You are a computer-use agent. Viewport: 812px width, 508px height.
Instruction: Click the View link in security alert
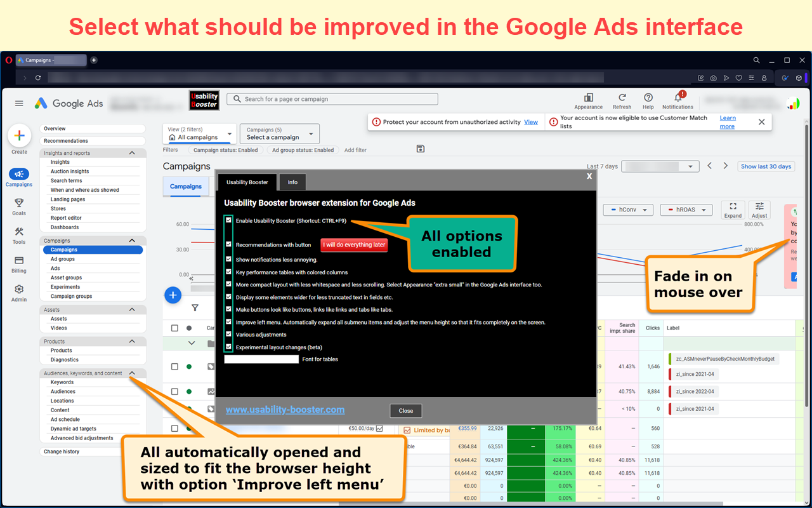click(531, 122)
